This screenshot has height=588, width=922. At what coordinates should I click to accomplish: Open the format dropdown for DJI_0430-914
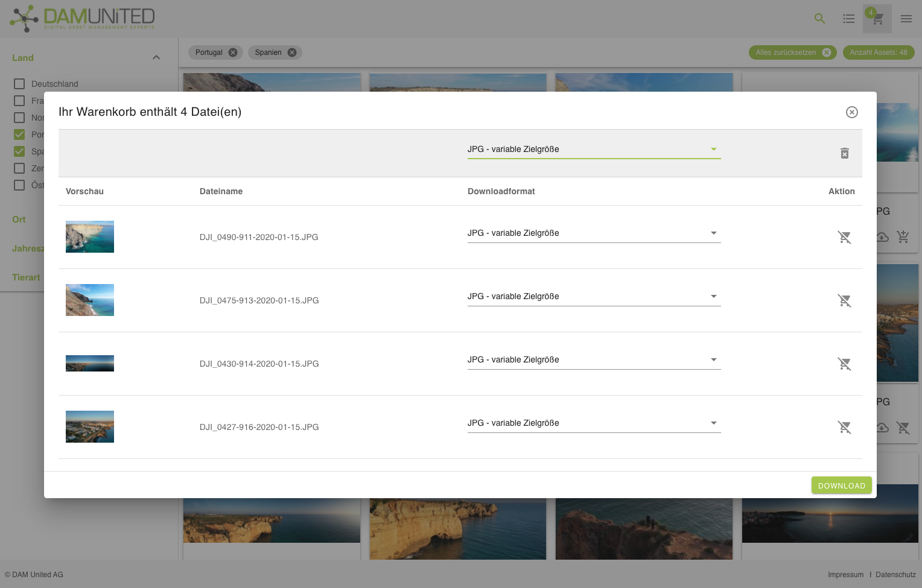594,359
